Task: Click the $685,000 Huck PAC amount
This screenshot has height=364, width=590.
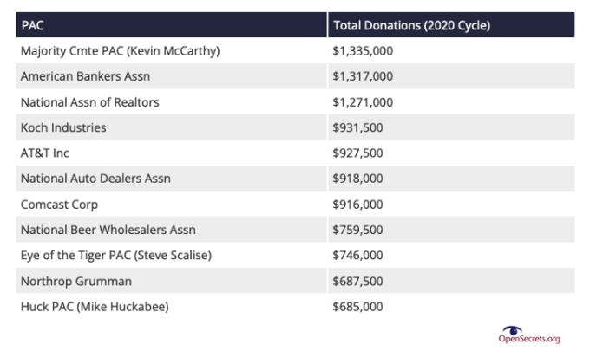Action: pyautogui.click(x=357, y=307)
